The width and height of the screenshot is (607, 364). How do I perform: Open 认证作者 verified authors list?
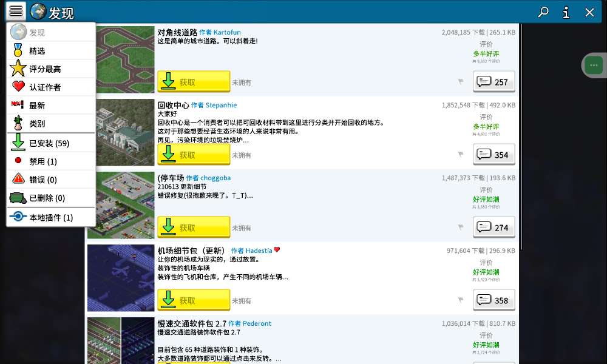[x=51, y=87]
